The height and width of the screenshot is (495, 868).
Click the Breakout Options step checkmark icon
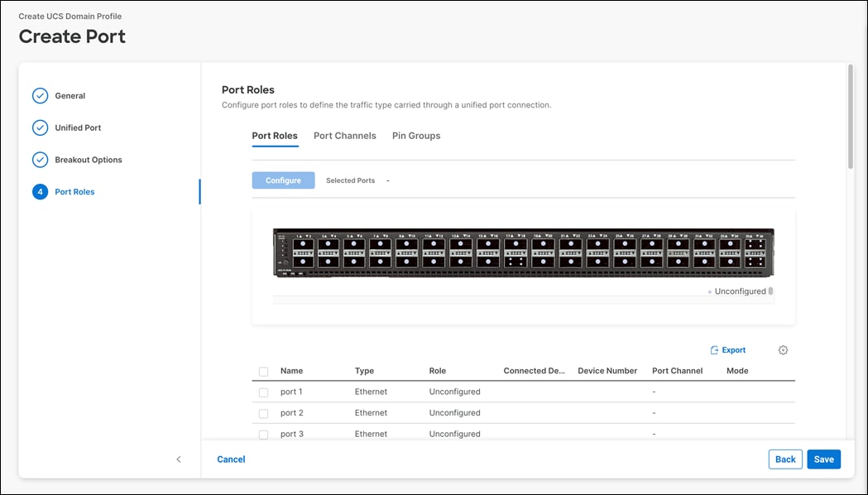[40, 159]
